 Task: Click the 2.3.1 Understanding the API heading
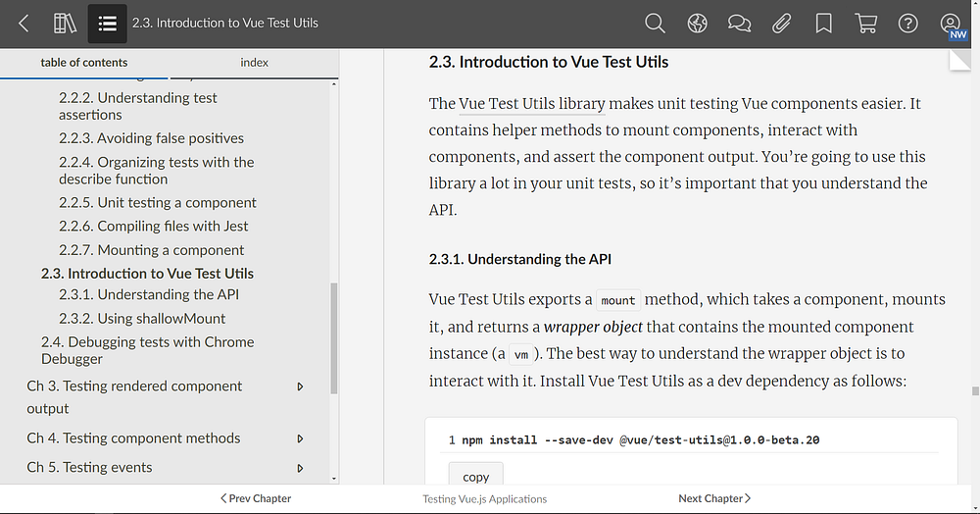520,259
